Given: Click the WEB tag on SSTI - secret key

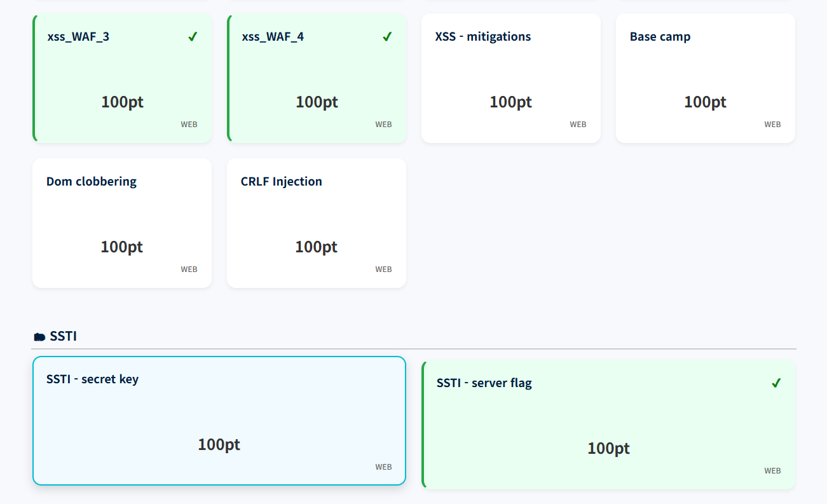Looking at the screenshot, I should coord(383,467).
